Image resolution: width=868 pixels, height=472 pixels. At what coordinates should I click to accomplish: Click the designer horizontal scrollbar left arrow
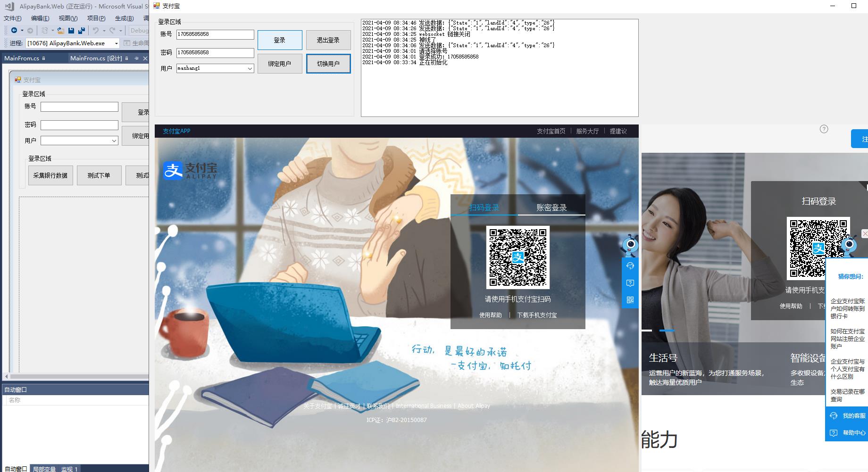point(6,376)
